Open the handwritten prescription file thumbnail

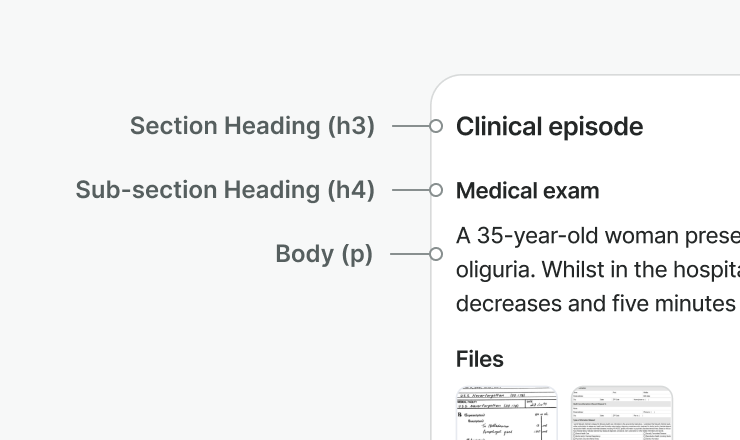(x=507, y=413)
